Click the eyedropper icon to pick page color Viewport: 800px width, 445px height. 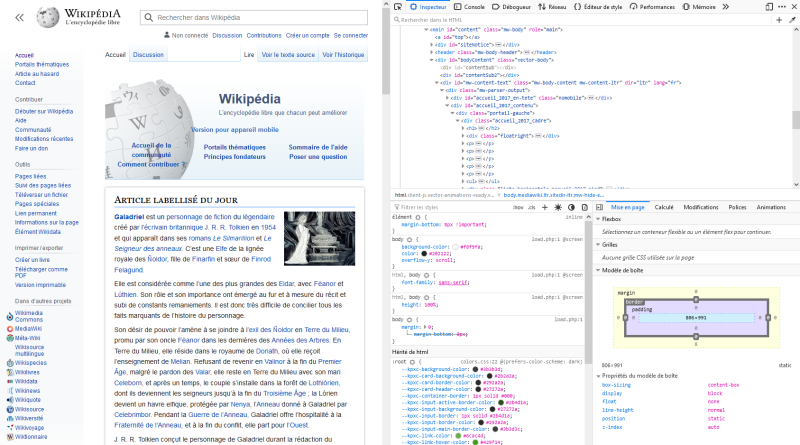tap(792, 20)
